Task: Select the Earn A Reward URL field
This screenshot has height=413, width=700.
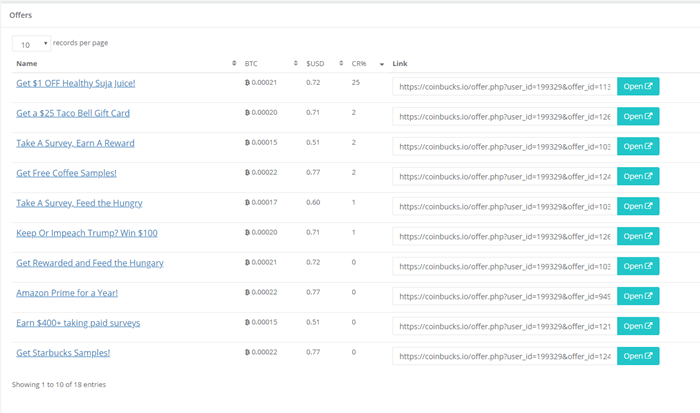Action: [x=505, y=146]
